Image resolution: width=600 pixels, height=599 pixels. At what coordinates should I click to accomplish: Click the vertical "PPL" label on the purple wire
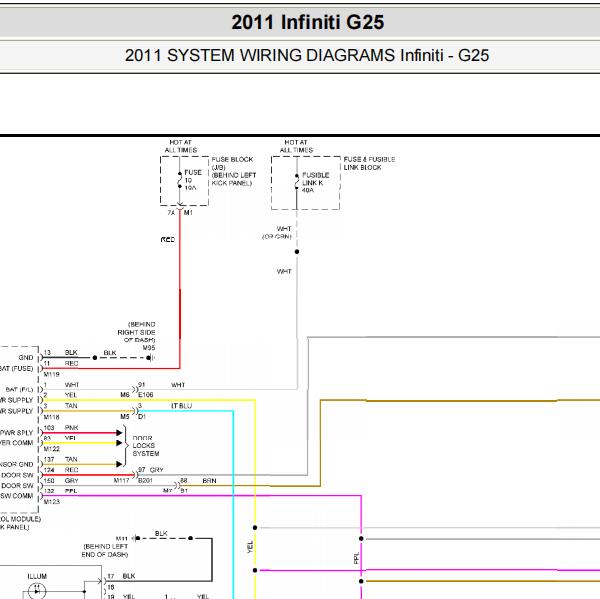coord(357,558)
